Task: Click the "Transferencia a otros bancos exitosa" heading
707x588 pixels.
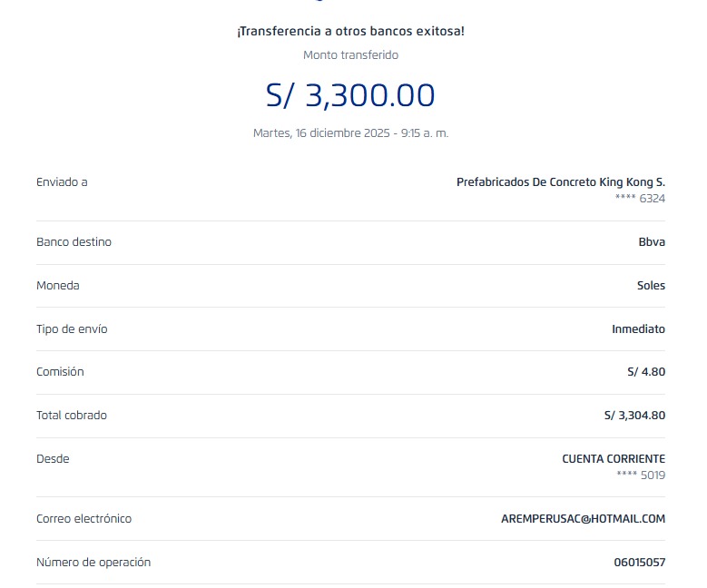Action: pyautogui.click(x=350, y=32)
